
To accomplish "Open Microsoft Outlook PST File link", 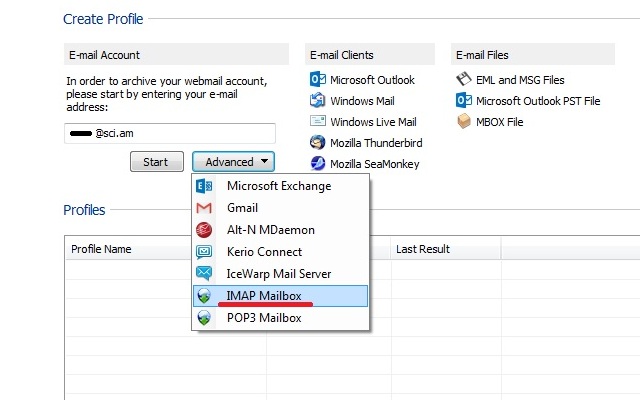I will pos(538,101).
